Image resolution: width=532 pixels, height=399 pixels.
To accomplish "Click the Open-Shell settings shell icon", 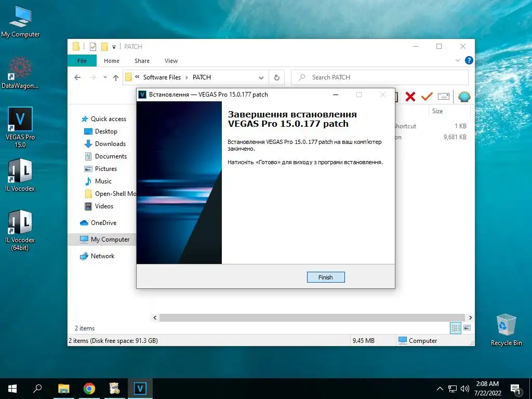I will [464, 97].
